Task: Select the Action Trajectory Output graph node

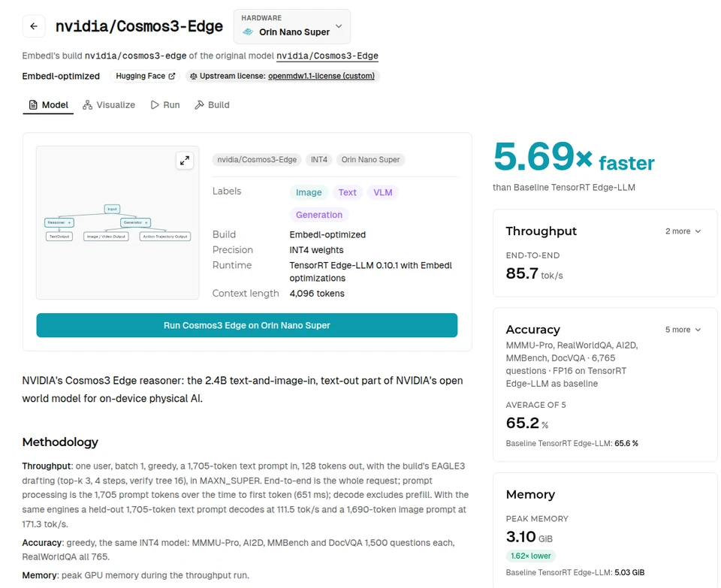Action: 165,237
